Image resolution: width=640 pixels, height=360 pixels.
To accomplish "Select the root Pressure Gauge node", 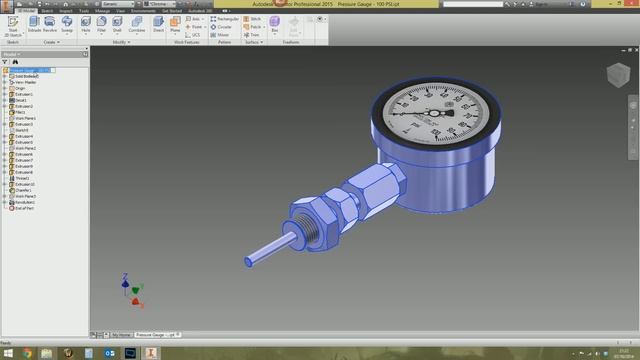I will pyautogui.click(x=29, y=70).
